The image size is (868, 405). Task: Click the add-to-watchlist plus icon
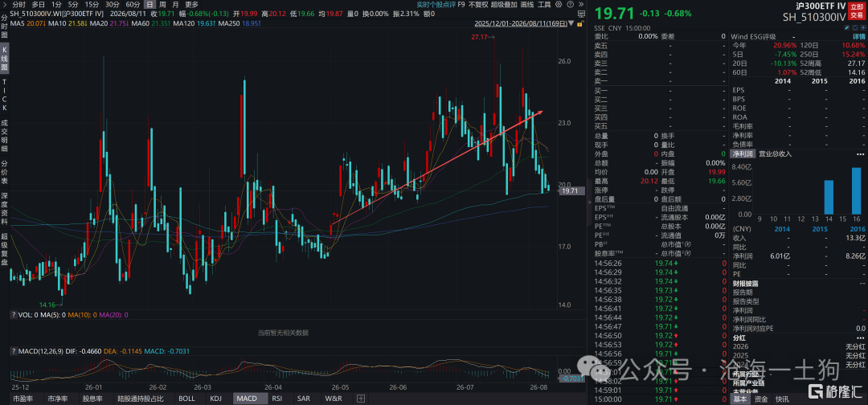862,27
